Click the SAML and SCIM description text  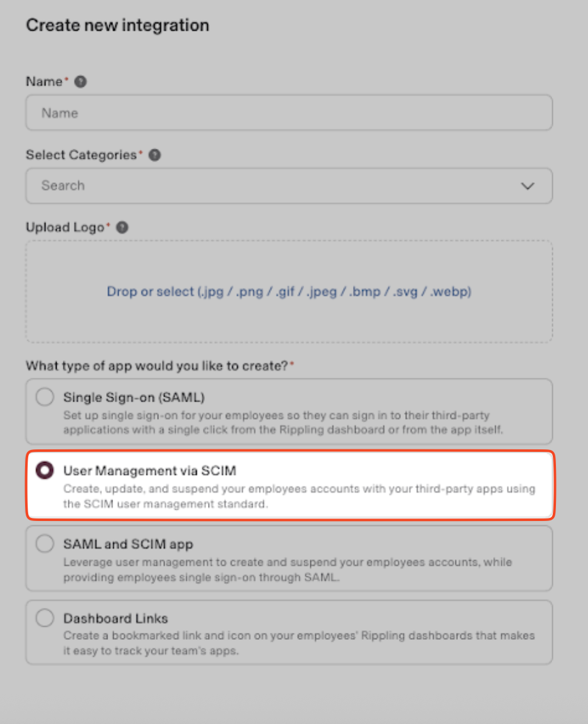287,569
